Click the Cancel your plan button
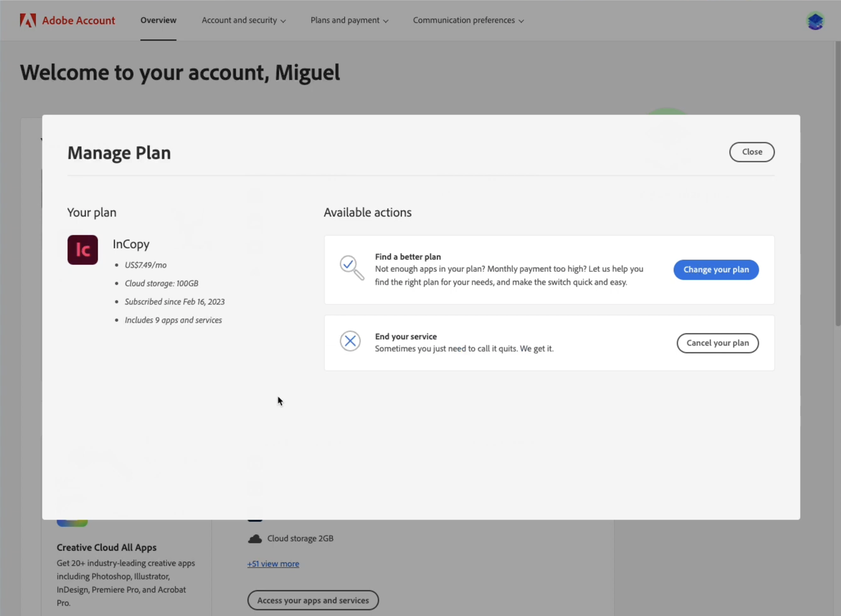The height and width of the screenshot is (616, 841). 718,343
